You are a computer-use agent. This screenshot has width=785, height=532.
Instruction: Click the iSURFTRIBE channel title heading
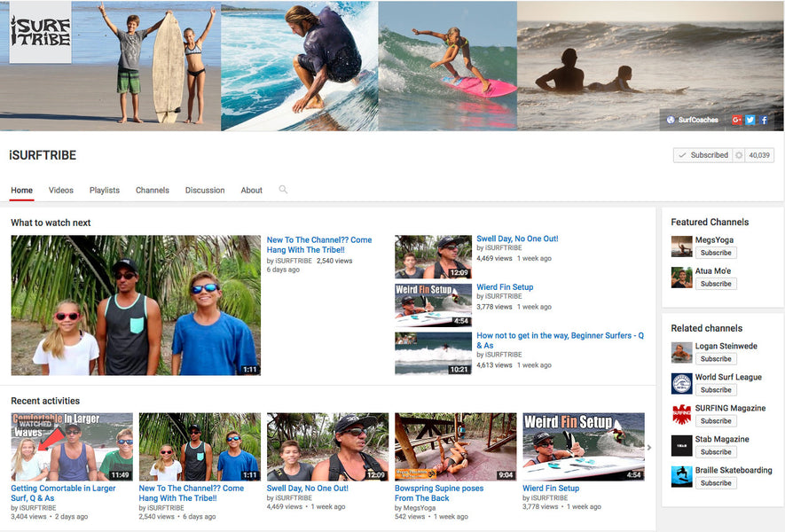point(43,155)
